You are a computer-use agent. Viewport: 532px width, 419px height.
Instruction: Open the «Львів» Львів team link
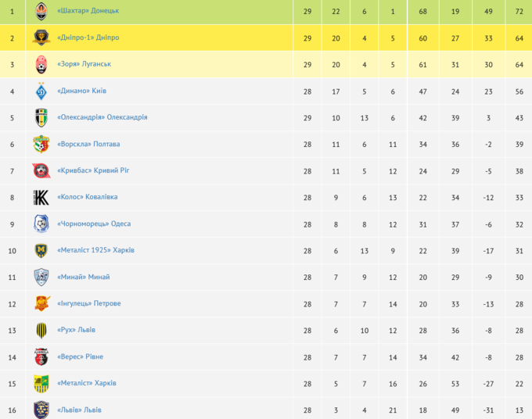80,410
